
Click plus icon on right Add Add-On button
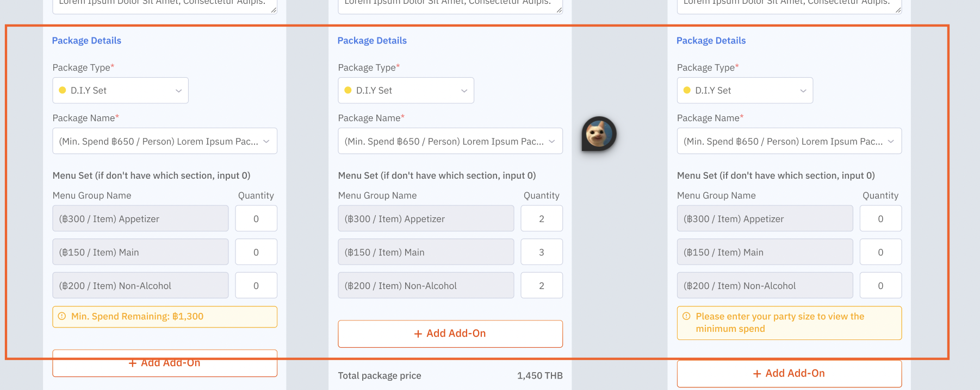point(756,374)
